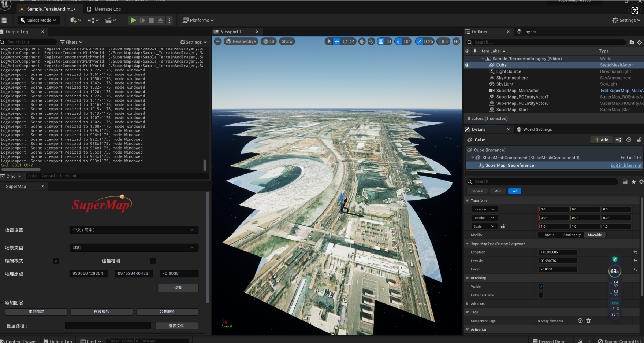Viewport: 644px width, 343px height.
Task: Set Mobility to Static
Action: click(x=549, y=235)
